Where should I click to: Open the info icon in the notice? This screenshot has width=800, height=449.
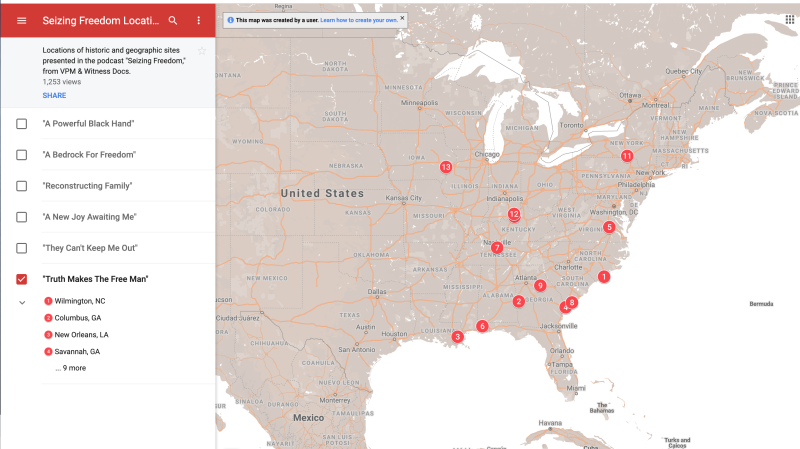[231, 20]
